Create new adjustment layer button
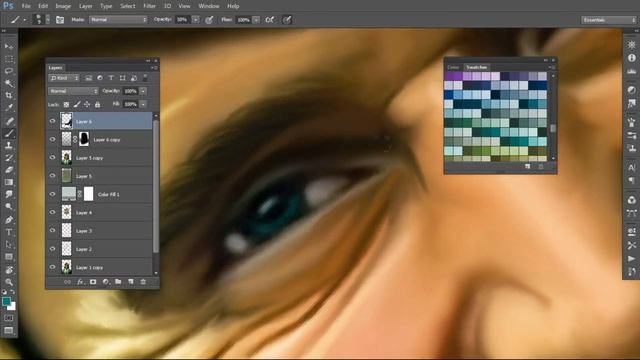Image resolution: width=640 pixels, height=360 pixels. click(106, 282)
